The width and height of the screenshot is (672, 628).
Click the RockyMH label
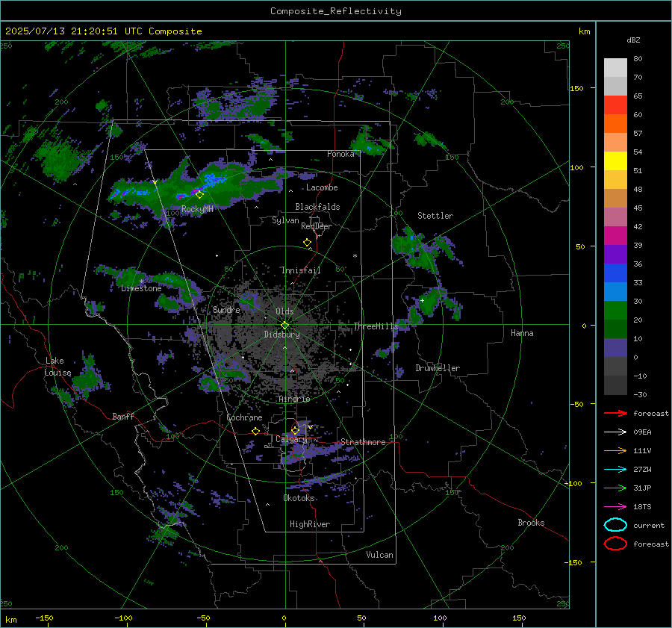pyautogui.click(x=197, y=209)
